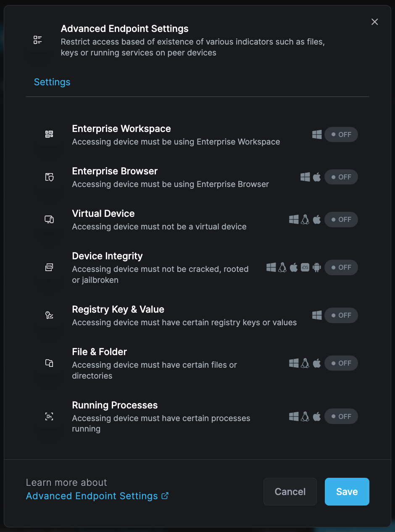Click the Running Processes row icon
This screenshot has width=395, height=532.
pyautogui.click(x=49, y=416)
